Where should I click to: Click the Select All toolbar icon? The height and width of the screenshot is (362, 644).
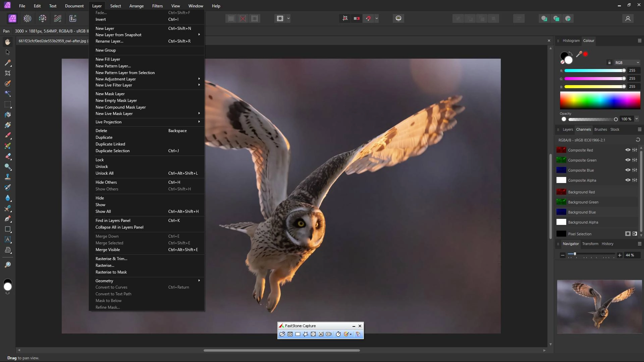[x=231, y=18]
